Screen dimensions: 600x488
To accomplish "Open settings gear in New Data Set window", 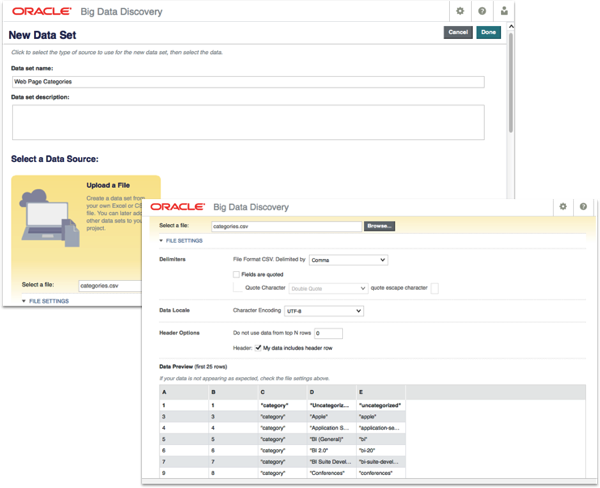I will point(460,11).
